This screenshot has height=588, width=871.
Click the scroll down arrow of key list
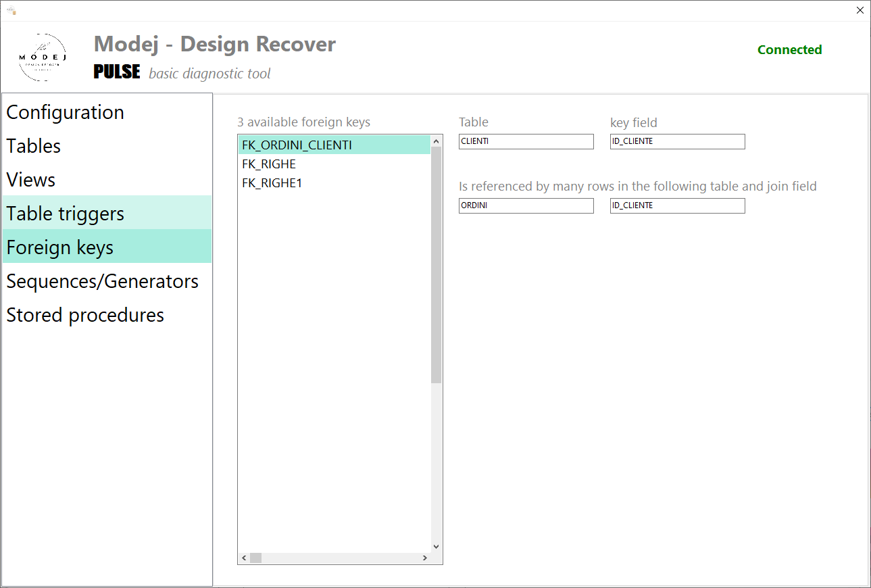tap(436, 547)
